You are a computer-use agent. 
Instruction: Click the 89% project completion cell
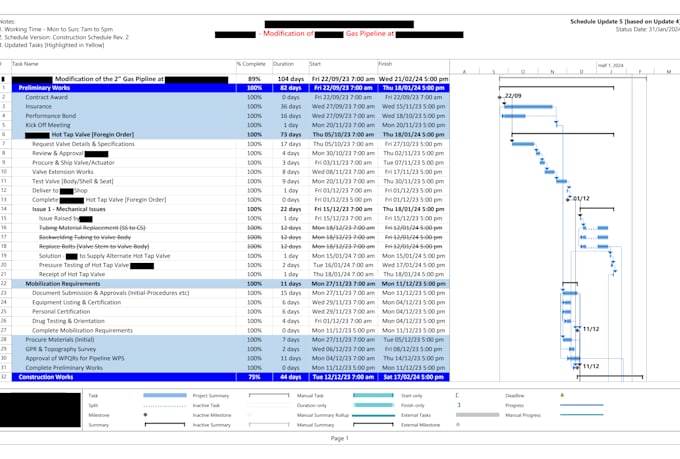pyautogui.click(x=255, y=79)
